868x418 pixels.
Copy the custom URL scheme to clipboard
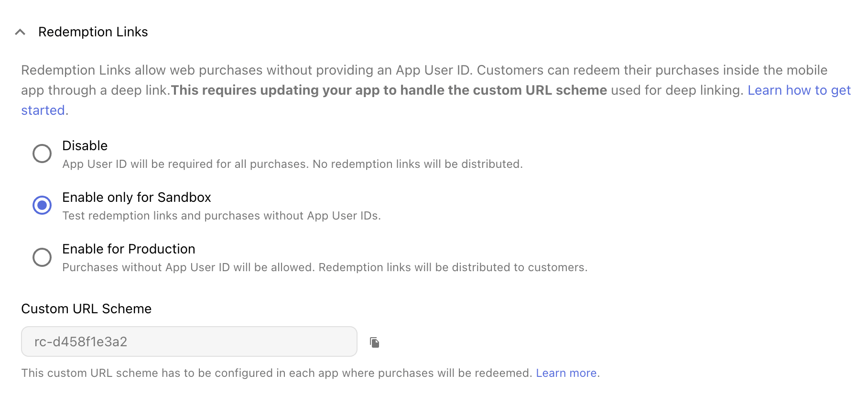(x=374, y=342)
